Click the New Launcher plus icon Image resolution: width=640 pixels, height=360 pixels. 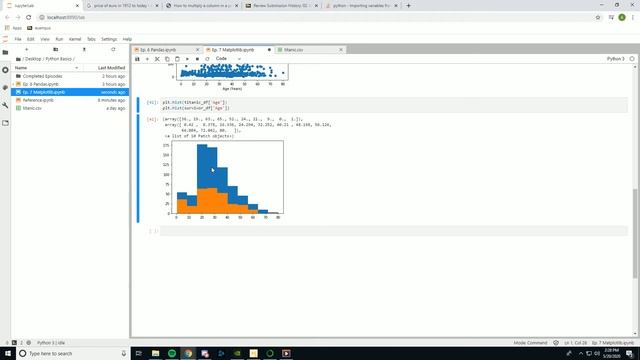coord(27,49)
